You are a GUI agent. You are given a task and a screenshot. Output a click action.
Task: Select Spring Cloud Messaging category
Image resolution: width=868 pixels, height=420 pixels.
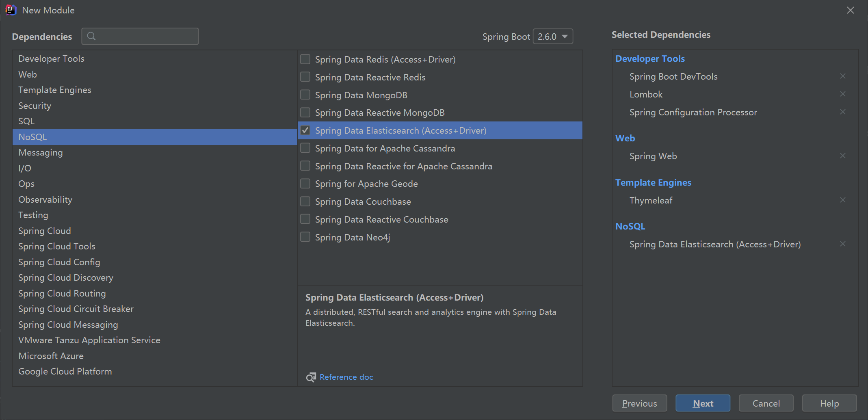point(155,325)
